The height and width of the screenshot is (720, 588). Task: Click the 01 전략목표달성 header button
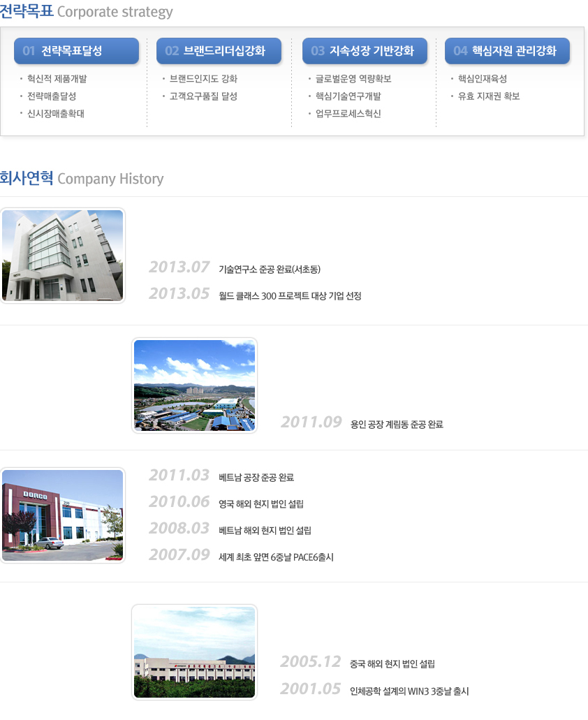pyautogui.click(x=76, y=51)
